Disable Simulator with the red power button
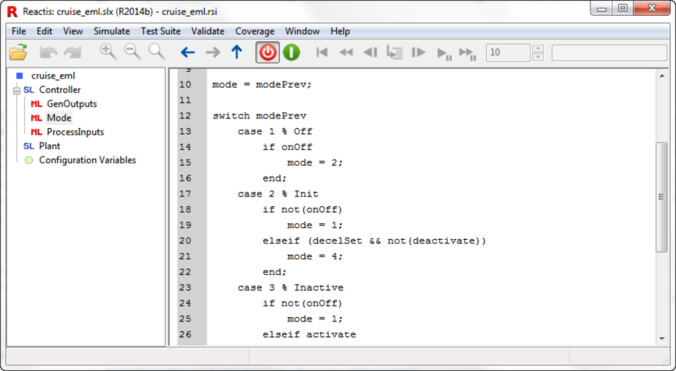 pyautogui.click(x=268, y=53)
